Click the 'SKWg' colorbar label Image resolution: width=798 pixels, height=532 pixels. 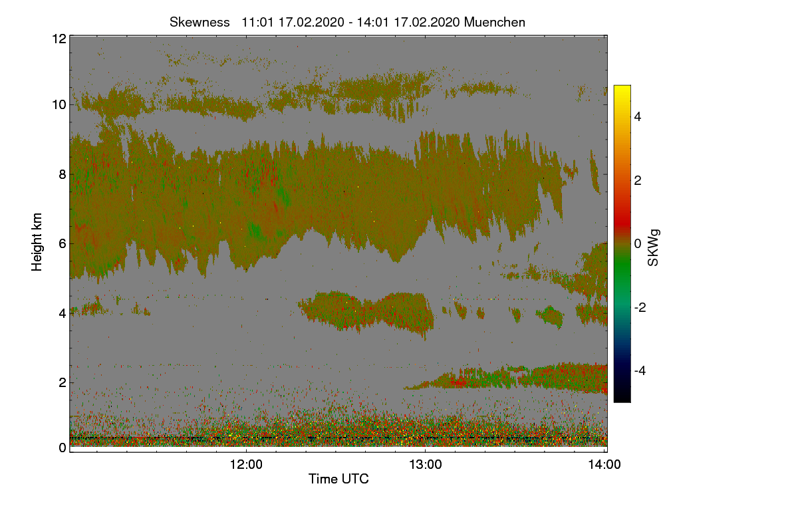[x=654, y=248]
